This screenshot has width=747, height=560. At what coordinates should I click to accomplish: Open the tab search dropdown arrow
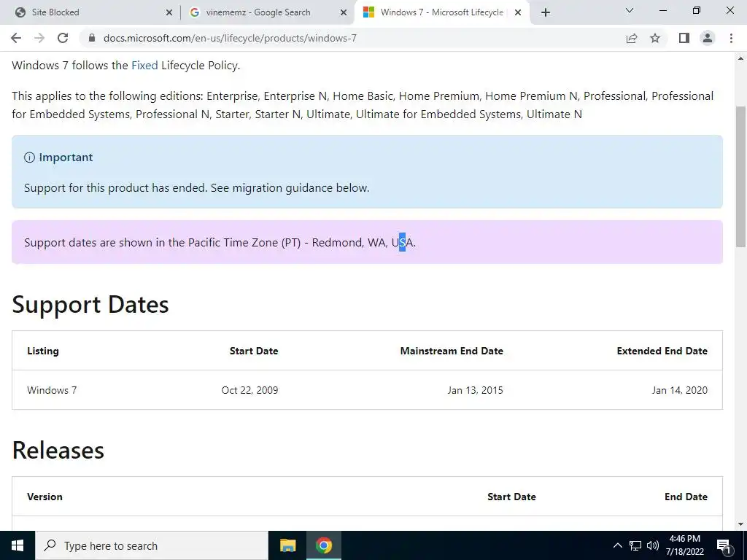(630, 10)
